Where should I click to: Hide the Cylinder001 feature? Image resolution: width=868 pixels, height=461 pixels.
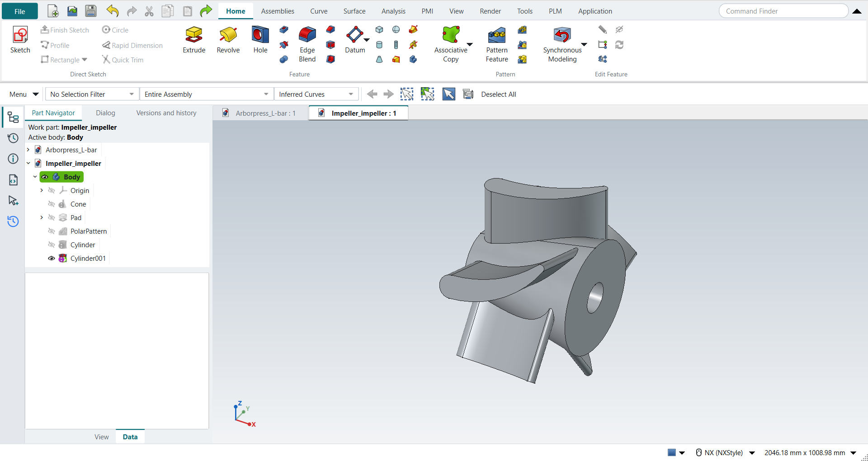pos(52,259)
